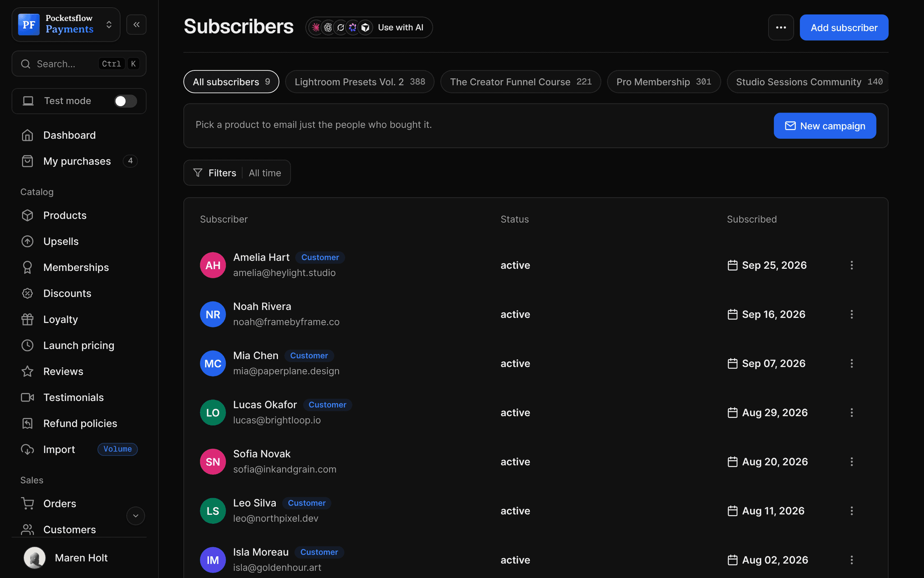Image resolution: width=924 pixels, height=578 pixels.
Task: Open row menu for Leo Silva
Action: [852, 511]
